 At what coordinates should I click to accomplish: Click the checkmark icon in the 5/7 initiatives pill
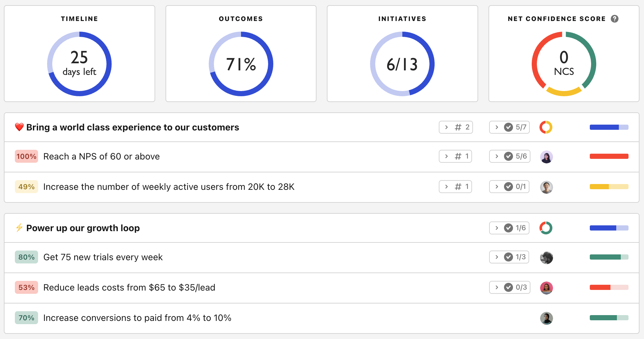click(x=508, y=127)
